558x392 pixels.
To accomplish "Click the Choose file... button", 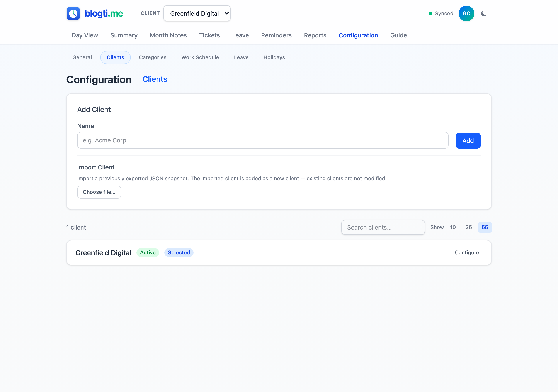I will click(99, 192).
